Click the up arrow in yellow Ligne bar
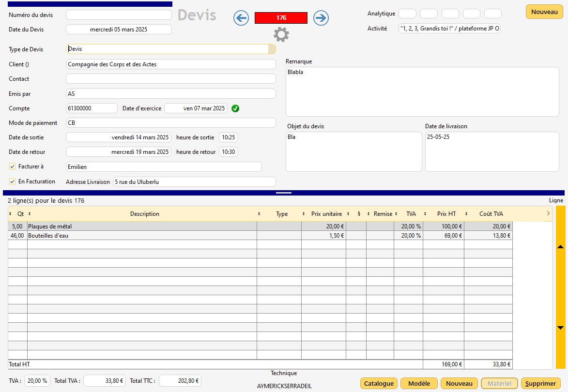This screenshot has width=568, height=392. 560,247
